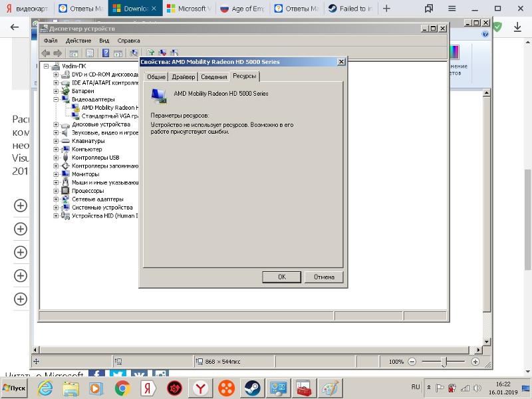Open a new browser tab with plus
The width and height of the screenshot is (532, 399).
pyautogui.click(x=386, y=9)
